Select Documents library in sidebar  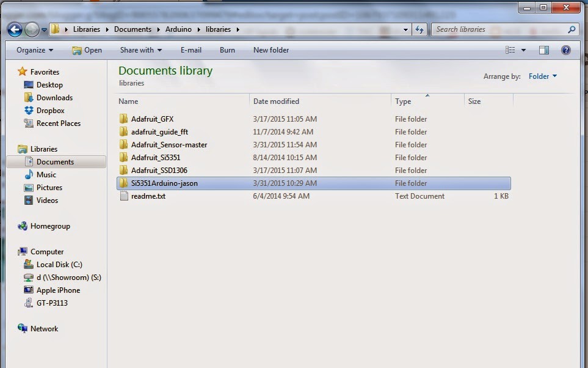pos(56,162)
